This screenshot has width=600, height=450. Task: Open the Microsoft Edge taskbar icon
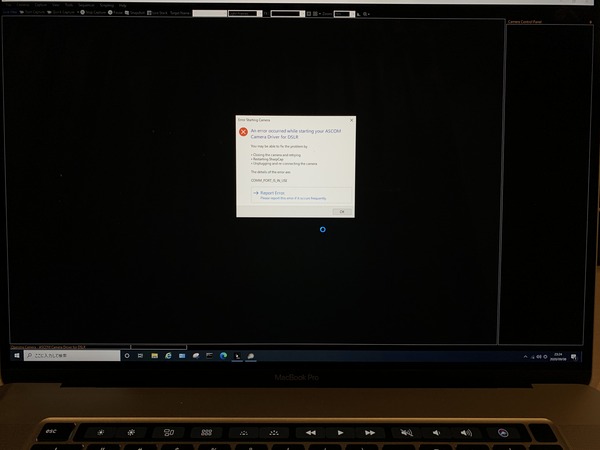(223, 356)
